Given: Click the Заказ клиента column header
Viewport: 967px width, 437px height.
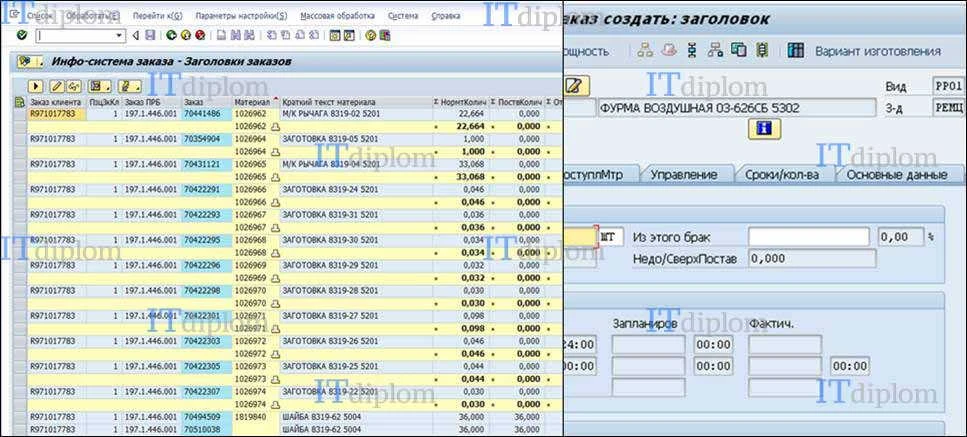Looking at the screenshot, I should click(x=57, y=102).
